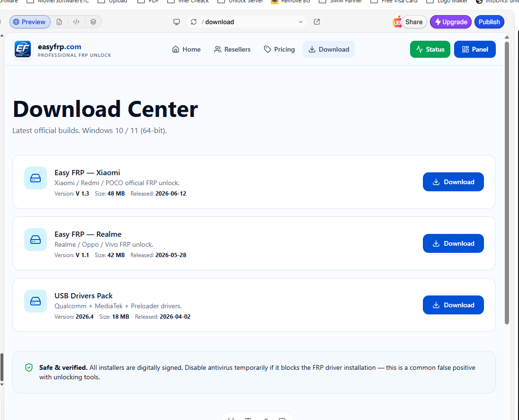The width and height of the screenshot is (519, 420).
Task: Click the easyfrp.com site name
Action: pyautogui.click(x=60, y=47)
